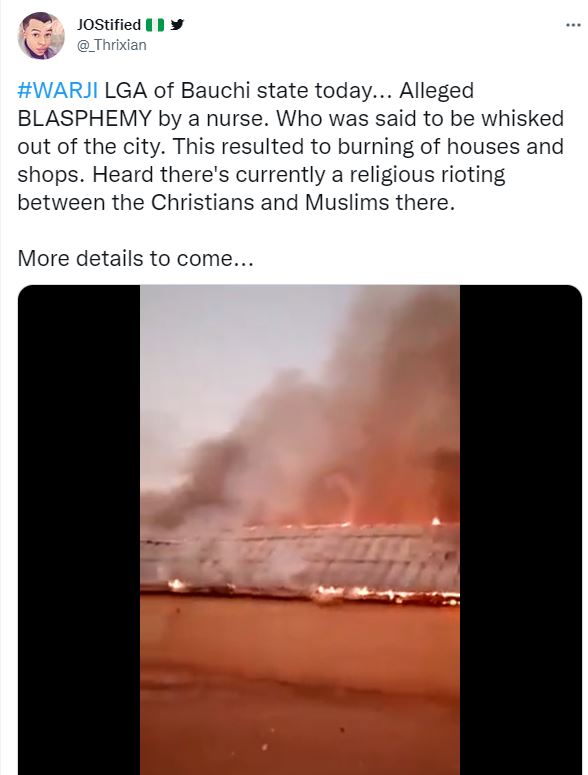Click the flames along the burning roof
The image size is (588, 775).
385,595
